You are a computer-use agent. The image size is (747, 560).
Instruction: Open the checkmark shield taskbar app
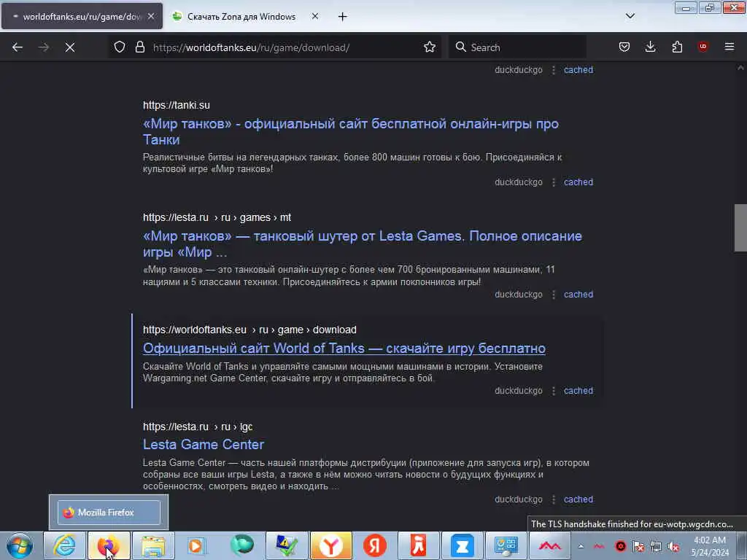[x=286, y=545]
